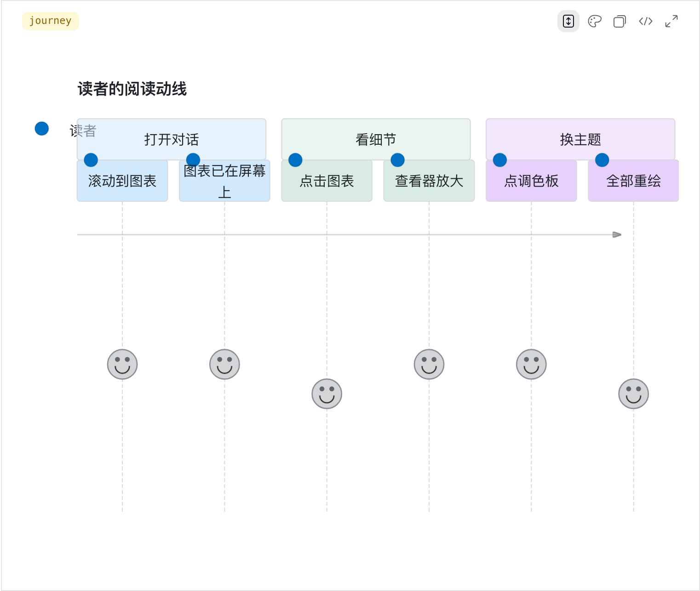The width and height of the screenshot is (700, 591).
Task: Click the actor dot on 点击图表
Action: [x=295, y=160]
